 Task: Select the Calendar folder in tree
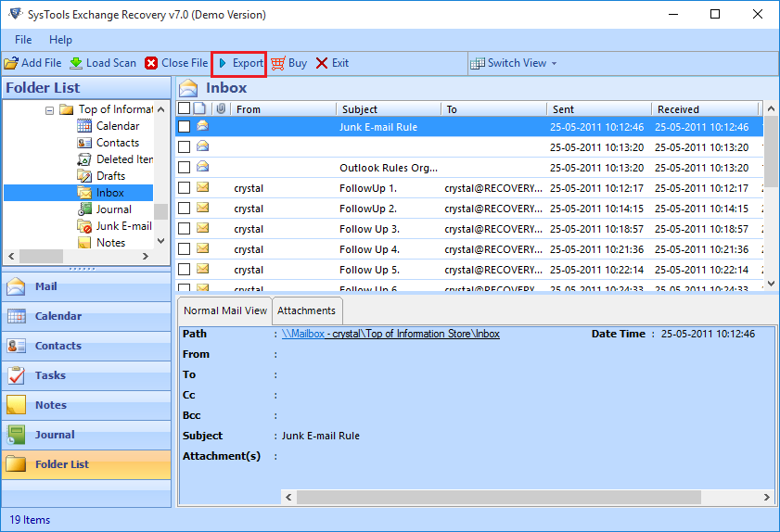click(118, 126)
